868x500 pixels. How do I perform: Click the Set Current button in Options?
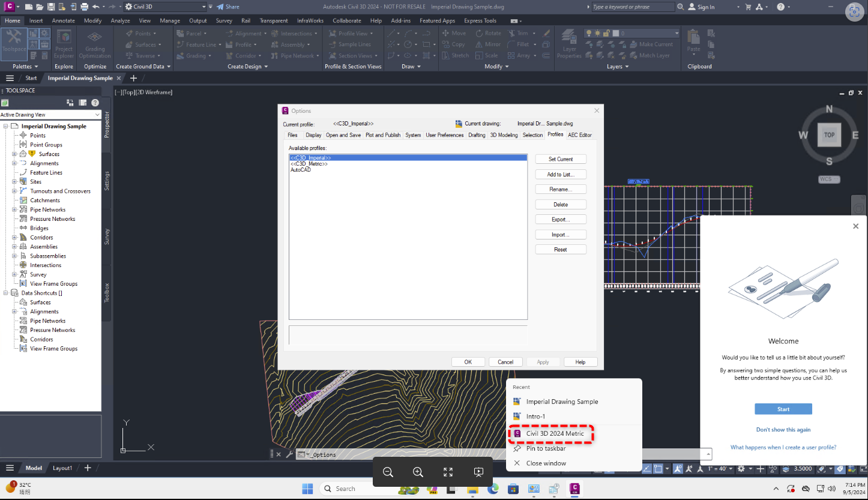coord(560,158)
